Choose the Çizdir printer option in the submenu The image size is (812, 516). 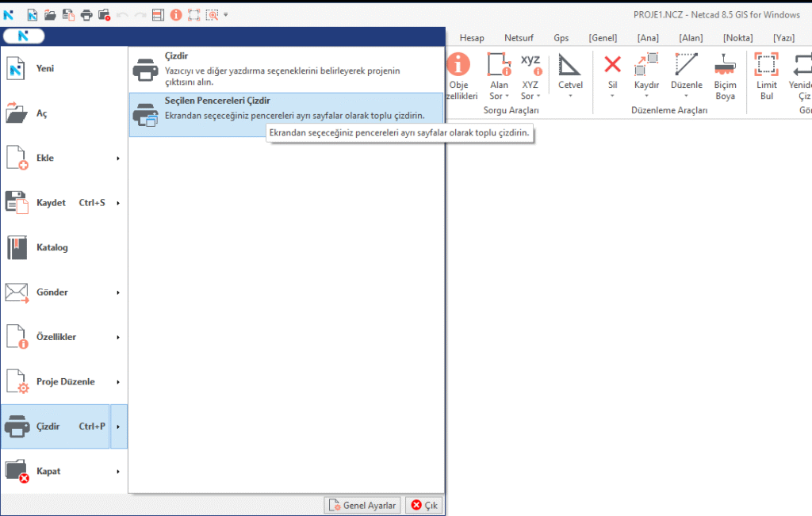286,69
